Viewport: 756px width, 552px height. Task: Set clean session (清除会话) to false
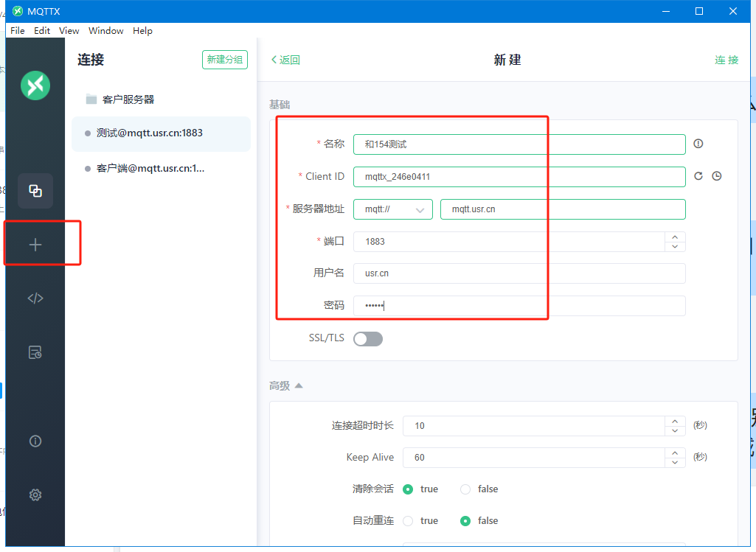tap(465, 489)
